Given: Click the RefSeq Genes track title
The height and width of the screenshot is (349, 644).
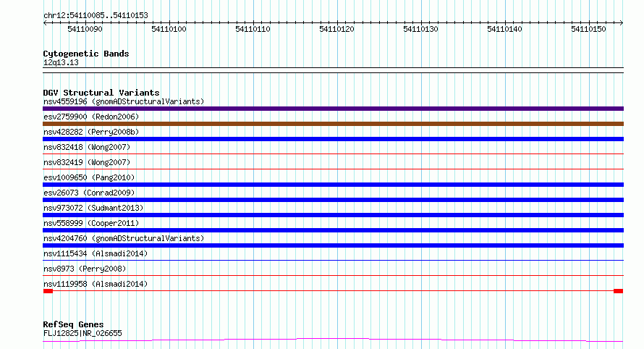Looking at the screenshot, I should pyautogui.click(x=73, y=324).
